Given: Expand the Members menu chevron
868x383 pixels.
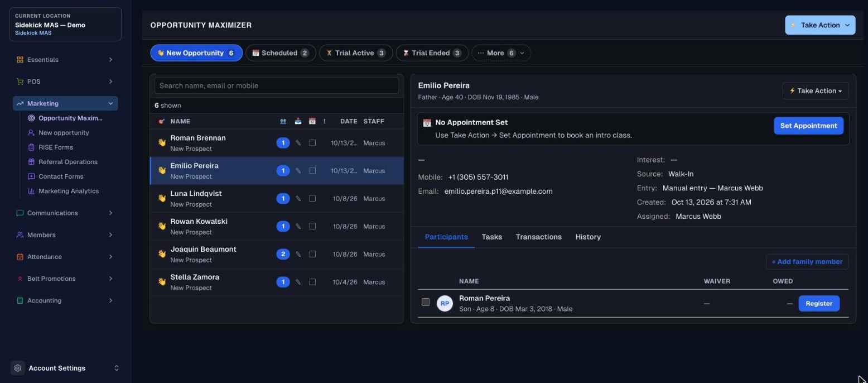Looking at the screenshot, I should coord(110,235).
